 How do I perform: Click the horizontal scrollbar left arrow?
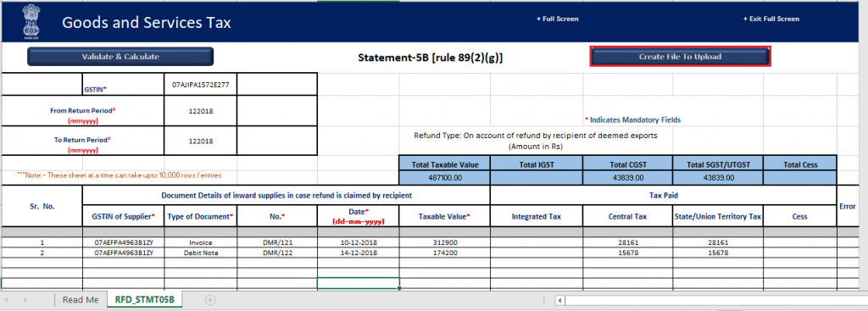559,301
